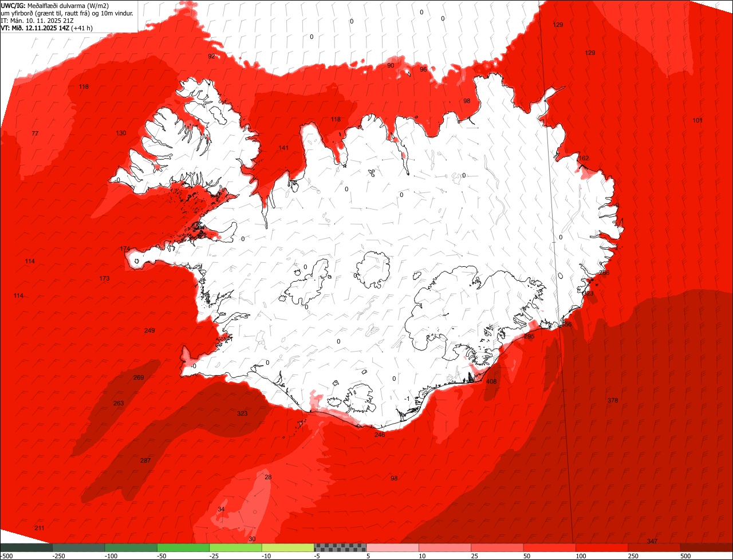Image resolution: width=733 pixels, height=560 pixels.
Task: Select the legend swatch between 25 and 50
Action: click(497, 547)
